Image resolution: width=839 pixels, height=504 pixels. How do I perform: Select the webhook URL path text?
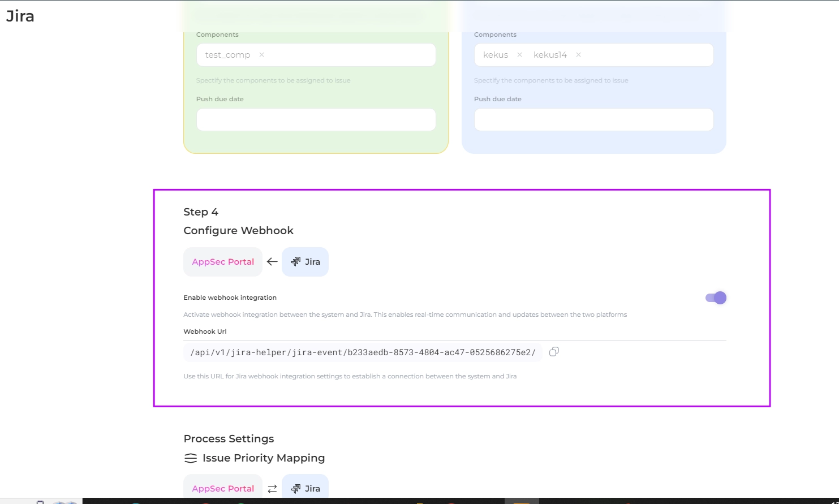[x=363, y=352]
